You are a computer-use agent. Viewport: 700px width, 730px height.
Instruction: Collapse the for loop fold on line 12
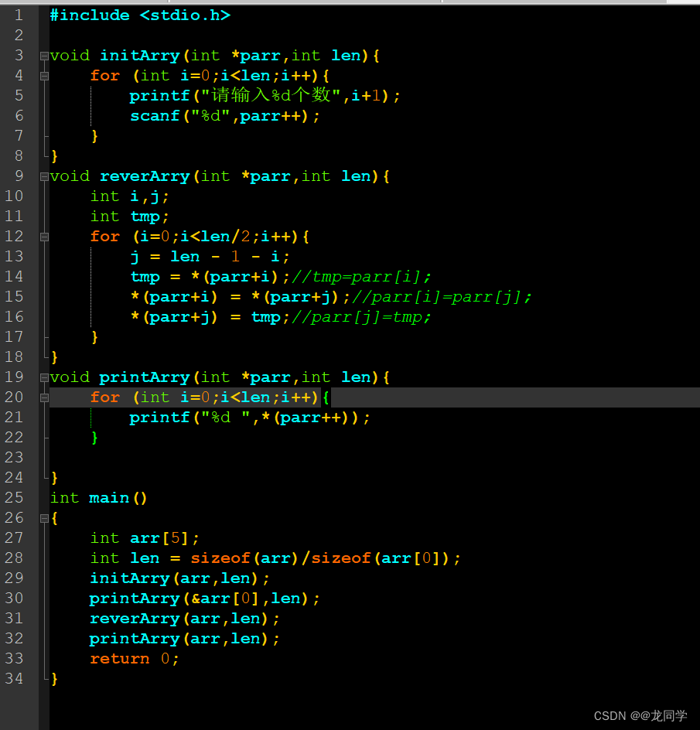point(44,237)
